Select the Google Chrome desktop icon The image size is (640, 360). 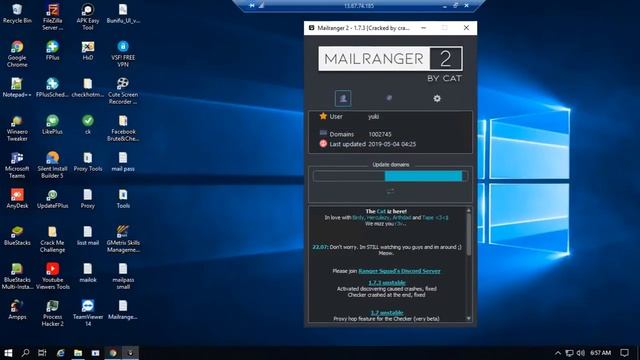click(17, 54)
